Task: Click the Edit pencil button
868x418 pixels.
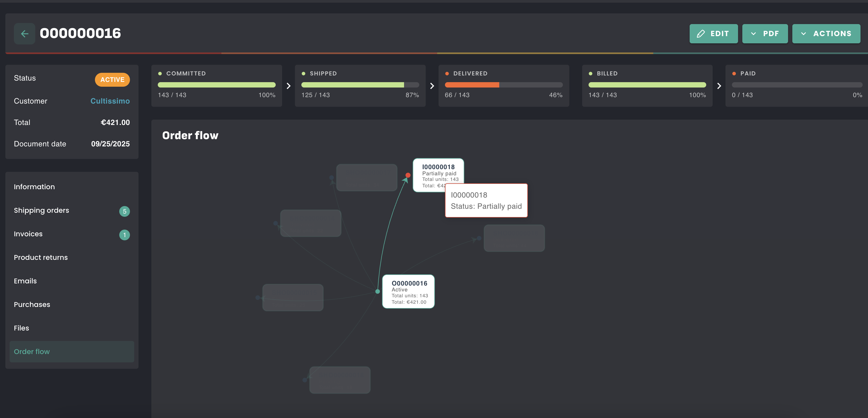Action: click(713, 33)
